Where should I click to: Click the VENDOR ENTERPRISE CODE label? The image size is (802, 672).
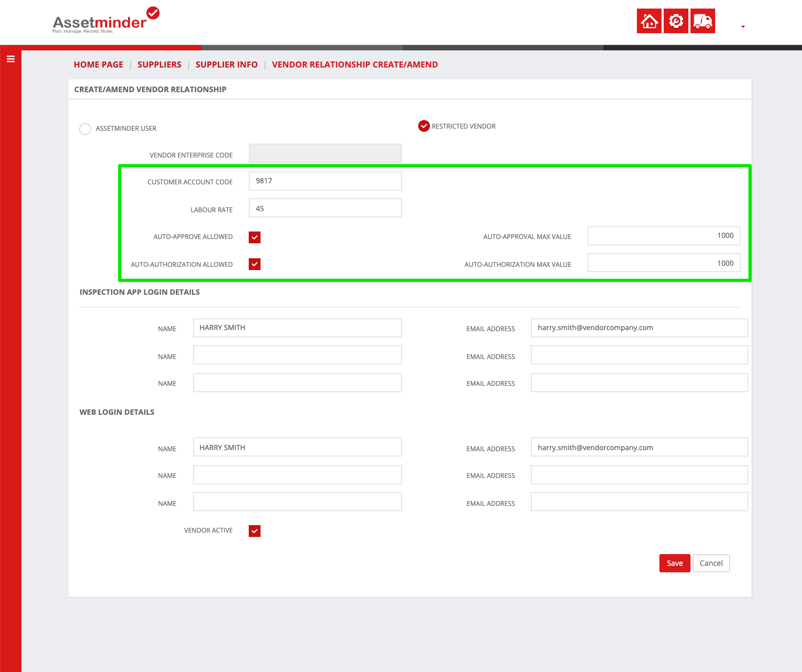191,155
